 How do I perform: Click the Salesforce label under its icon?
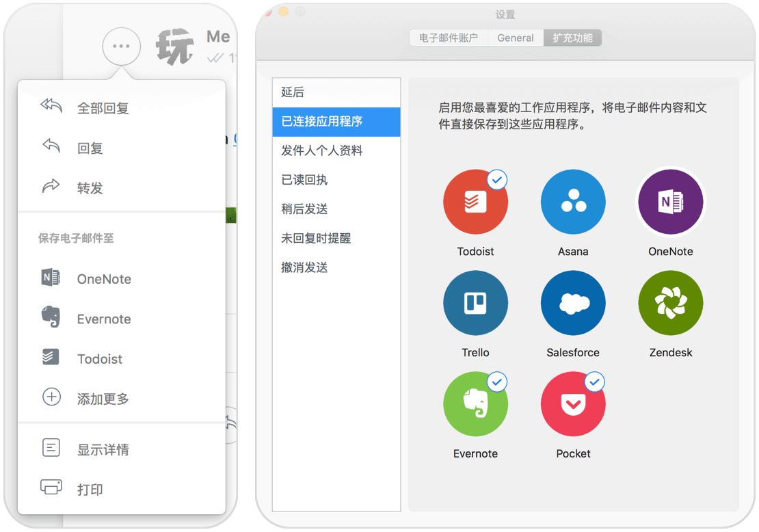tap(573, 352)
